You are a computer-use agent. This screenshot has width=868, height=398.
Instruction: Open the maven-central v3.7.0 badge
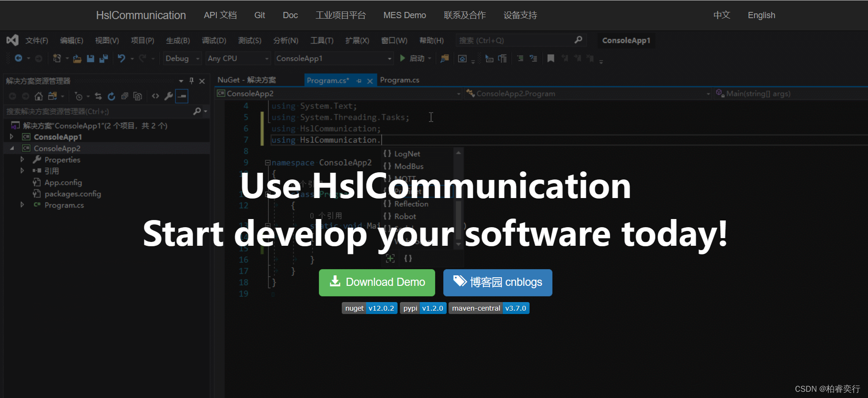click(489, 308)
